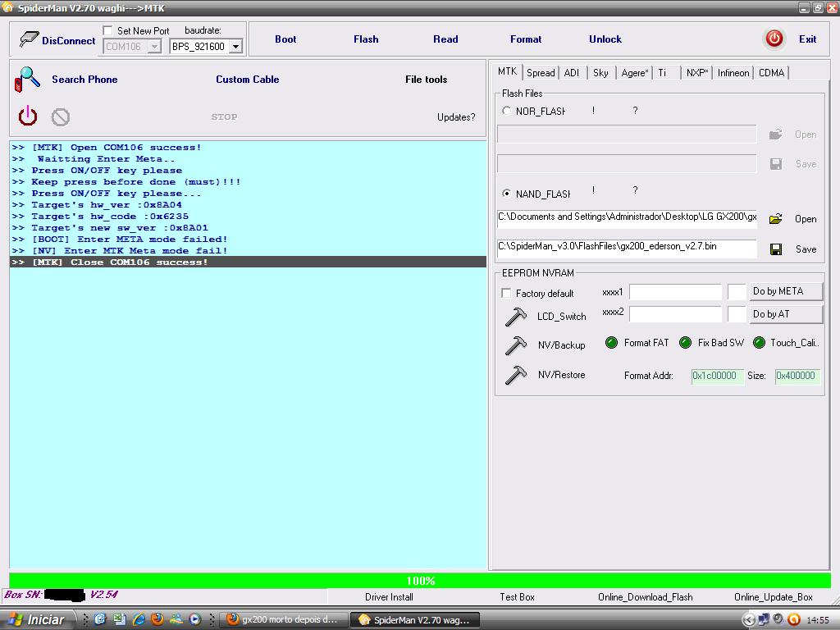
Task: Click Driver Install in the status bar
Action: (x=389, y=597)
